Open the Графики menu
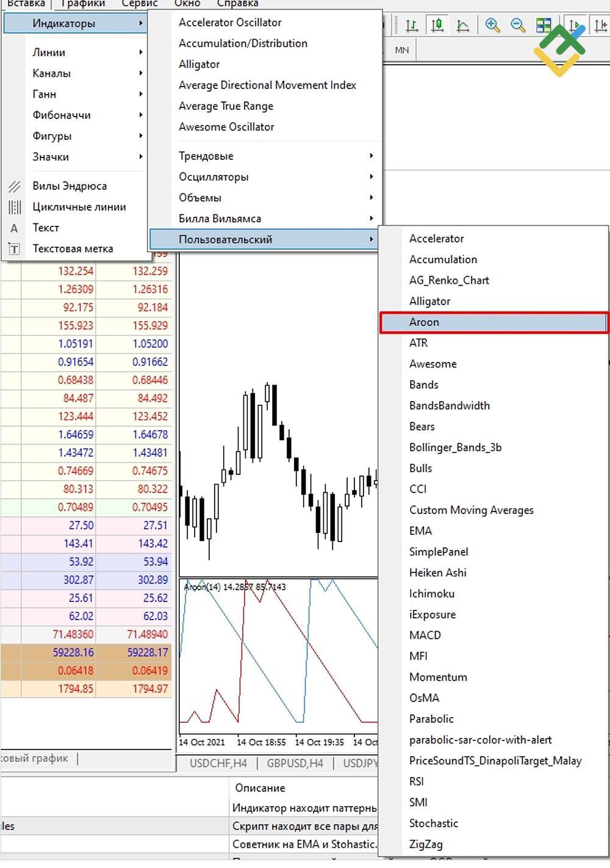This screenshot has height=868, width=610. coord(83,4)
